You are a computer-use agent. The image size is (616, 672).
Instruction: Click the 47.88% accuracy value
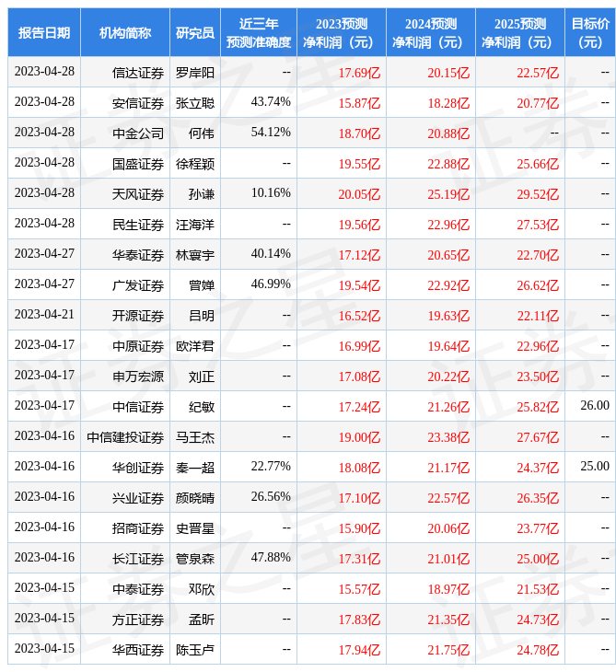click(x=271, y=557)
